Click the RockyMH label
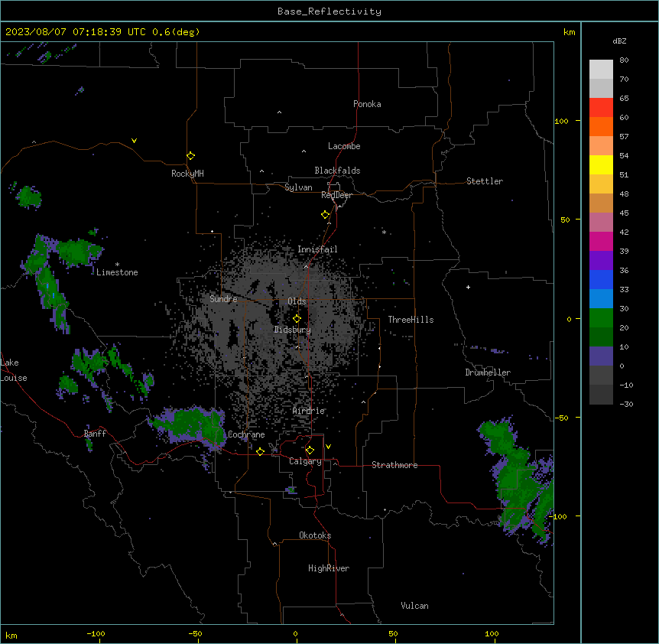 187,174
